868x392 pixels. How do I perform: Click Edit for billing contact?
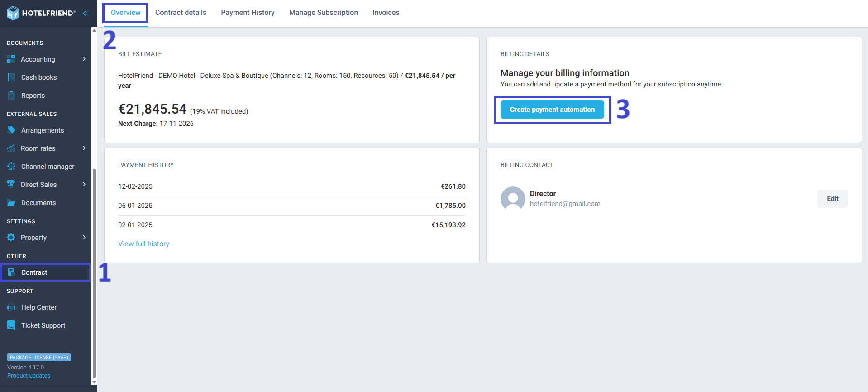(x=833, y=199)
